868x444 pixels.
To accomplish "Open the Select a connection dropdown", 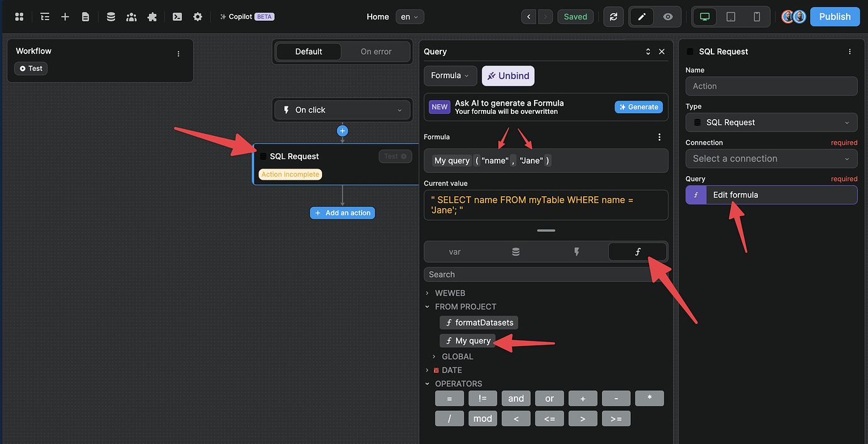I will point(771,158).
